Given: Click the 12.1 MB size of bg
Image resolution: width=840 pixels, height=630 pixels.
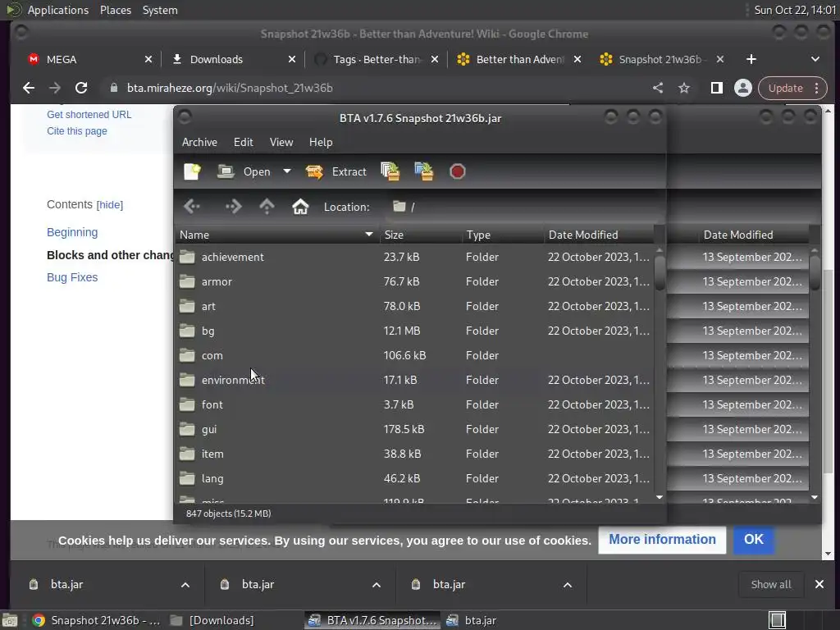Looking at the screenshot, I should (402, 331).
